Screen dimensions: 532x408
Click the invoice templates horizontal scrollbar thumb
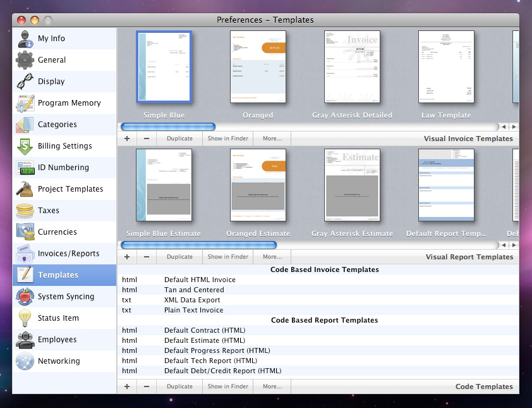point(168,127)
